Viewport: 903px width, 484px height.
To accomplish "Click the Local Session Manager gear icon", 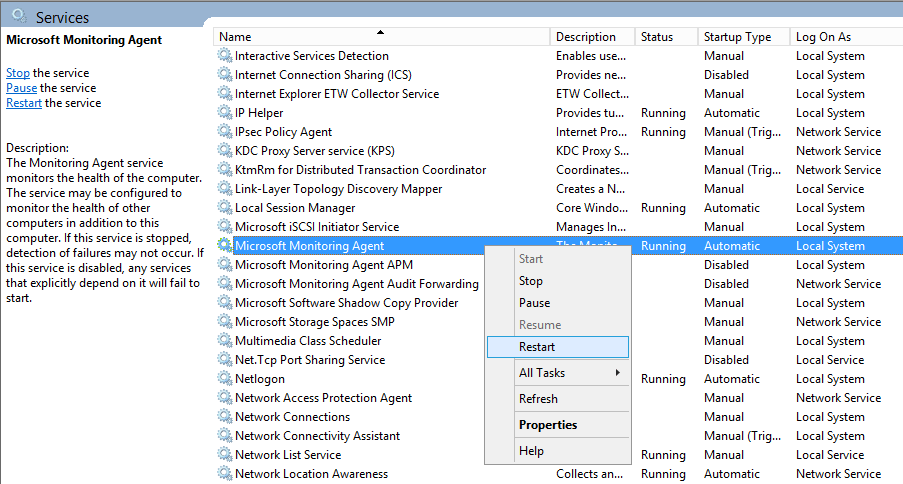I will pyautogui.click(x=225, y=208).
